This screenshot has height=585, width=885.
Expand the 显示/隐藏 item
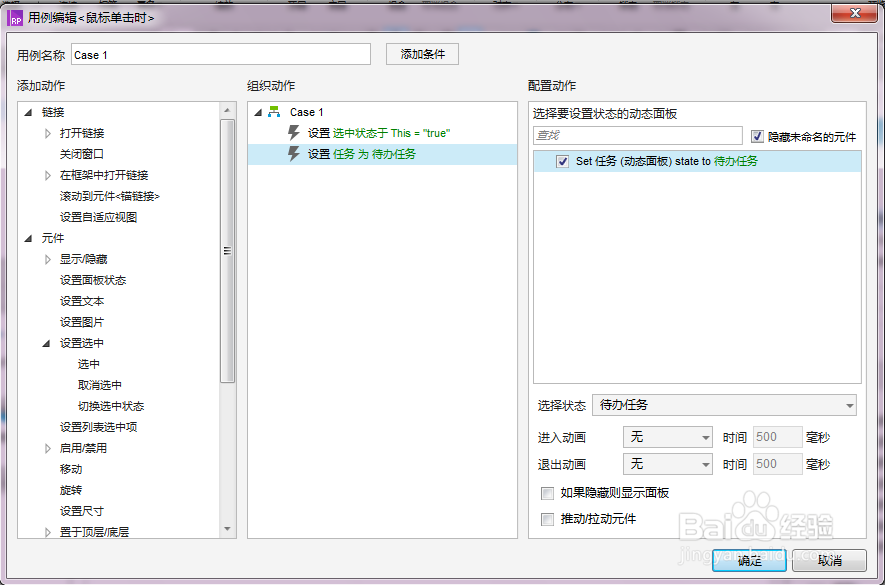pyautogui.click(x=48, y=260)
